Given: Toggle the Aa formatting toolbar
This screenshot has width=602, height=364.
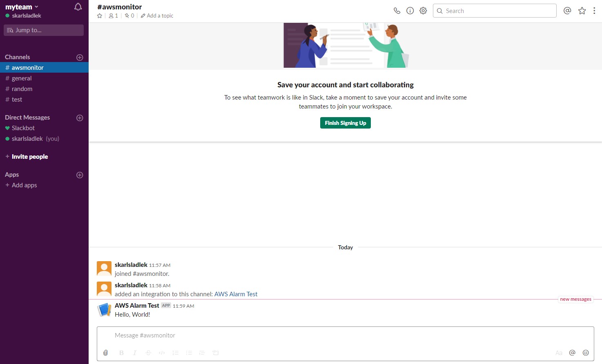Looking at the screenshot, I should tap(559, 353).
